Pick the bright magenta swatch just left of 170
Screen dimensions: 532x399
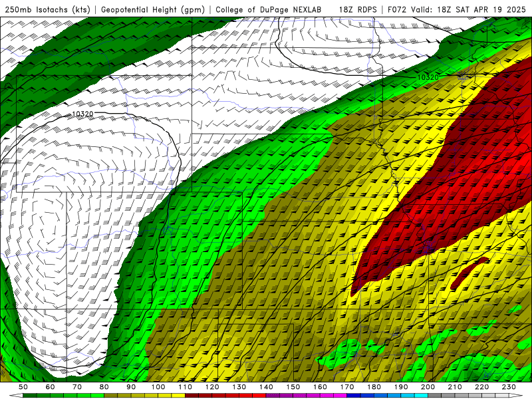tap(340, 396)
